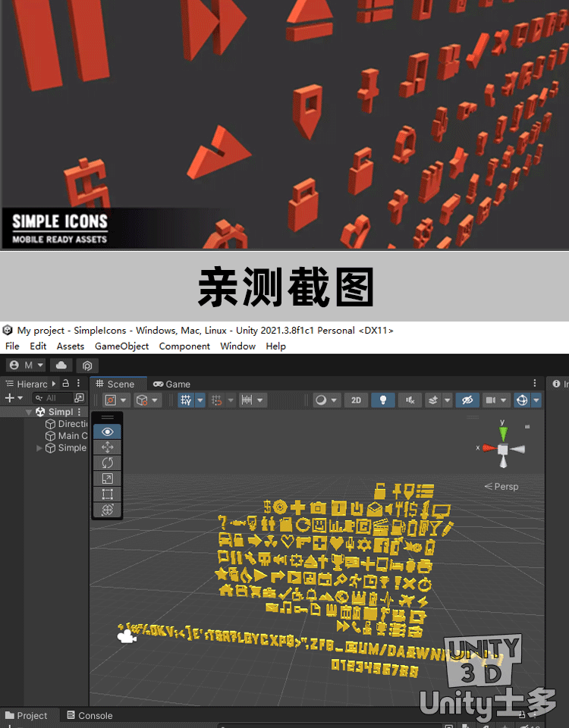Expand the SimpleIcons object in Hierarchy
This screenshot has width=569, height=728.
[x=39, y=448]
